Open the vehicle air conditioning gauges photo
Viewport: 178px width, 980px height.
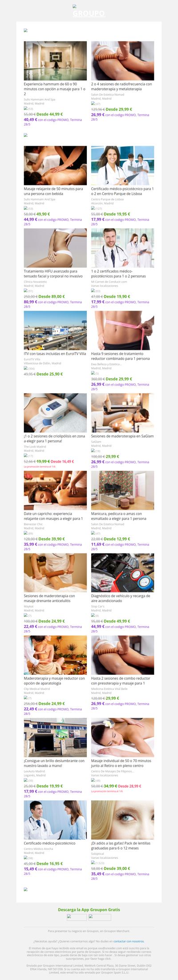[x=123, y=573]
